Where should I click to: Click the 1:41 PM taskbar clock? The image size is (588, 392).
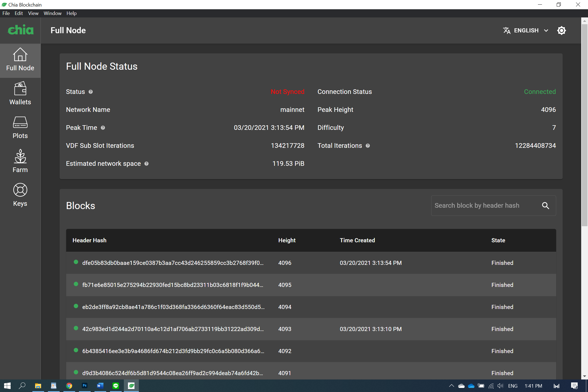coord(533,386)
